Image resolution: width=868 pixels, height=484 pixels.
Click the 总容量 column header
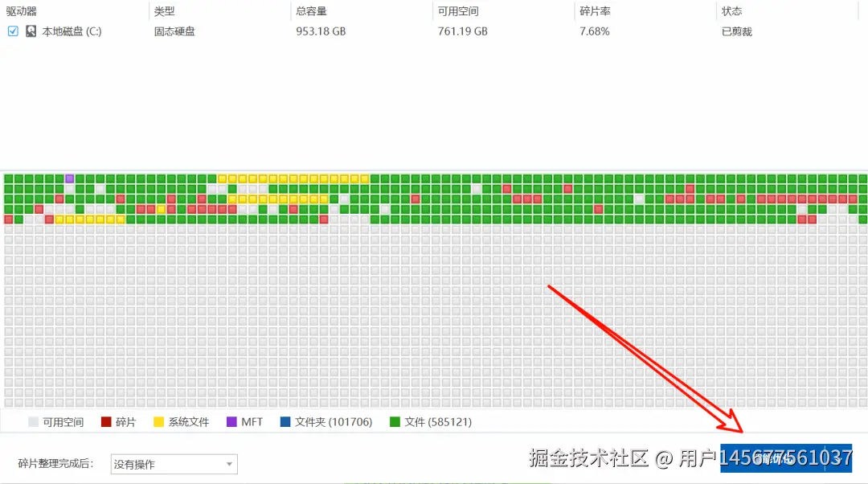[x=313, y=10]
